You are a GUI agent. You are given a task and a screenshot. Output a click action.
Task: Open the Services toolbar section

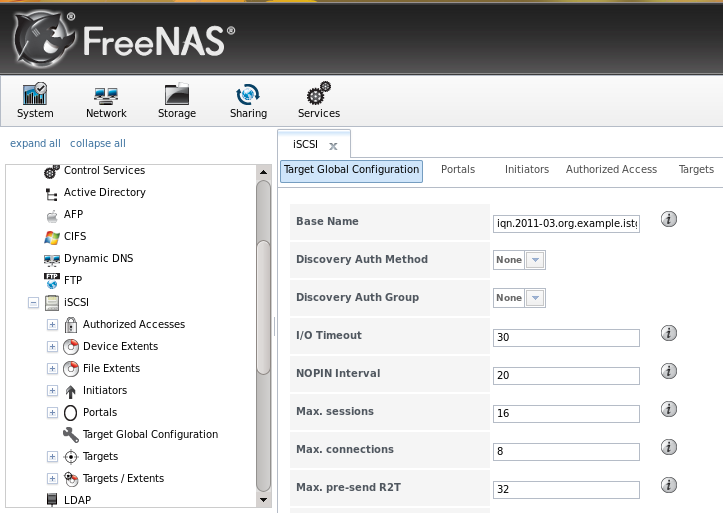319,100
